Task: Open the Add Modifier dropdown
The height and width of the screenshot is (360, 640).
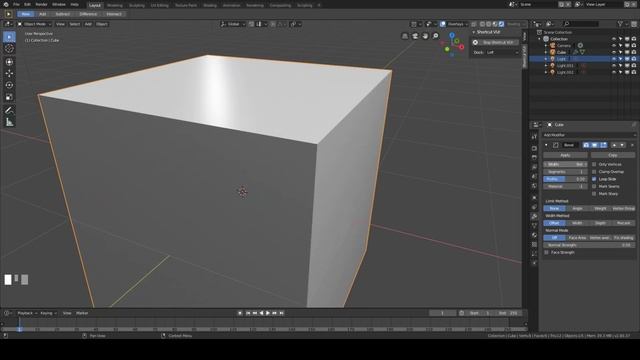Action: pyautogui.click(x=589, y=135)
